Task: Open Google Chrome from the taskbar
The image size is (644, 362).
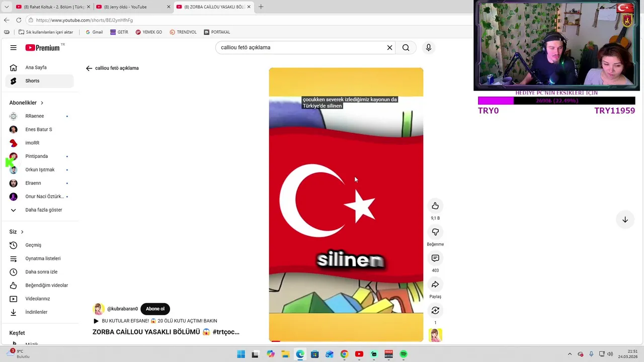Action: 344,354
